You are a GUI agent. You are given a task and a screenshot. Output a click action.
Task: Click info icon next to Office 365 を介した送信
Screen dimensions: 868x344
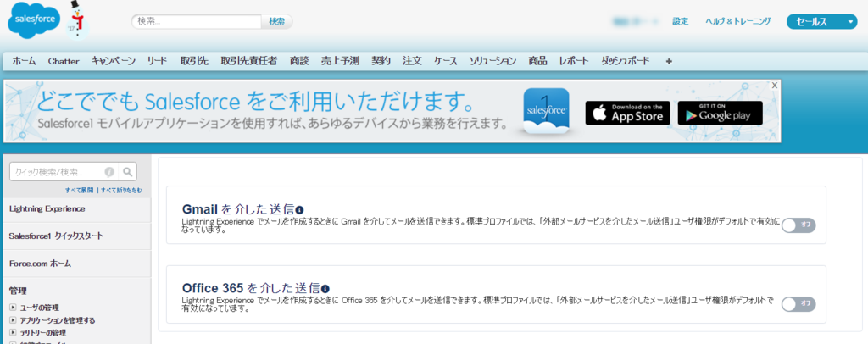(325, 289)
